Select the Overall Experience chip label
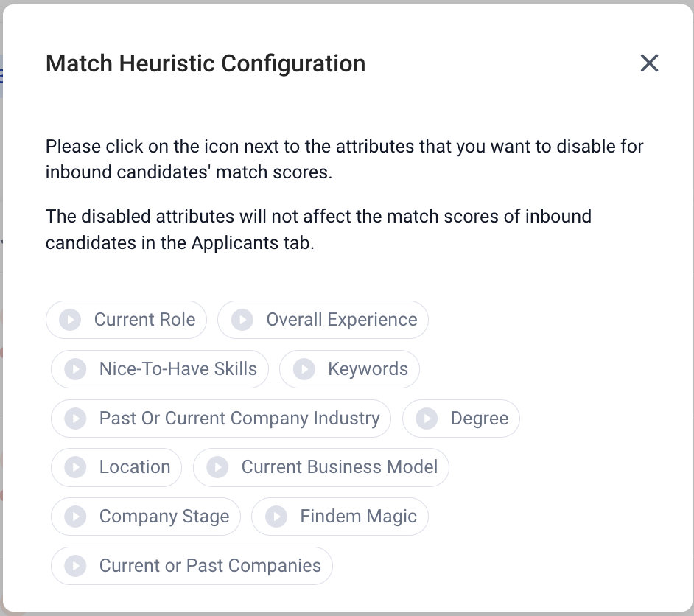The height and width of the screenshot is (616, 694). (x=342, y=320)
